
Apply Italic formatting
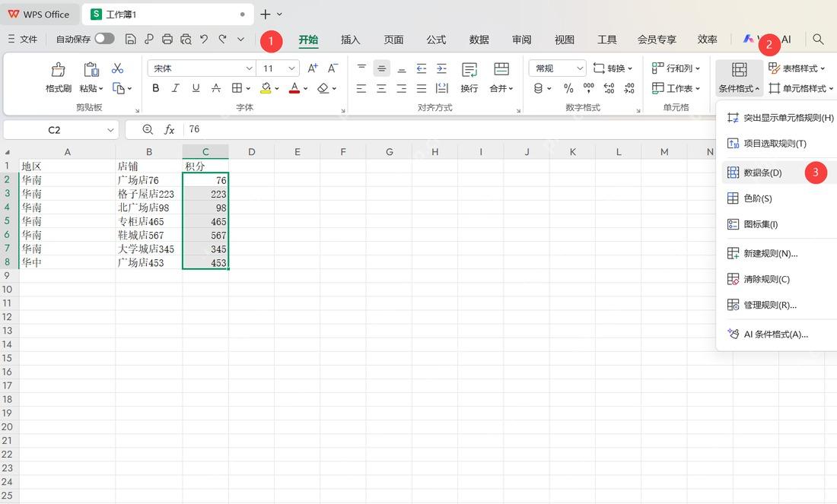click(175, 88)
